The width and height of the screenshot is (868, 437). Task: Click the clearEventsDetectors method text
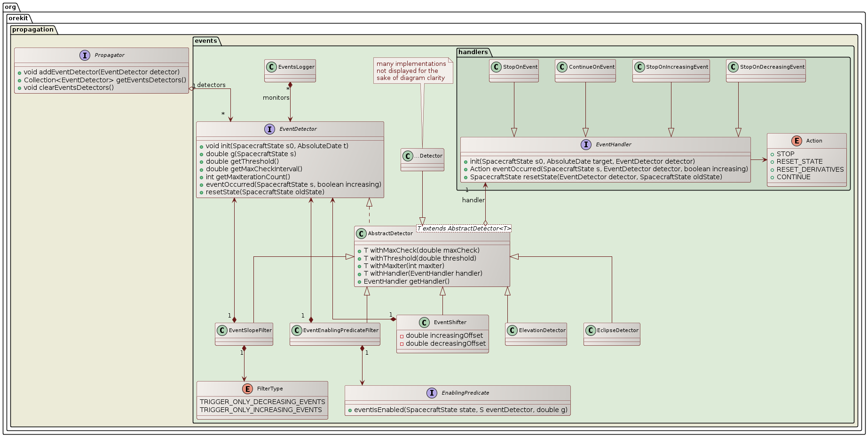coord(69,87)
